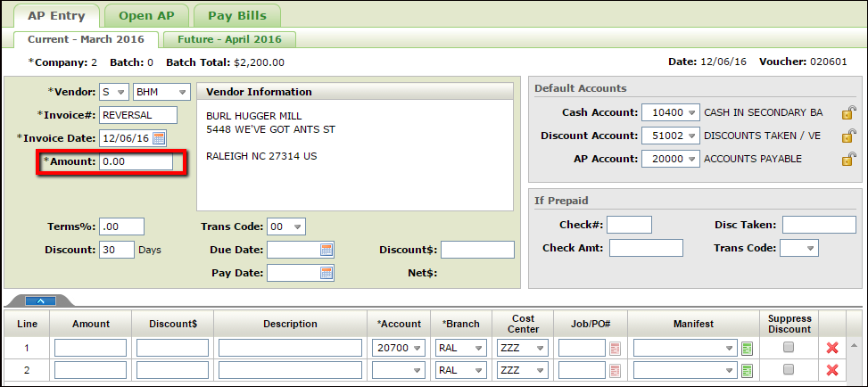Click the AP Account lock icon
The image size is (868, 387).
pyautogui.click(x=848, y=159)
